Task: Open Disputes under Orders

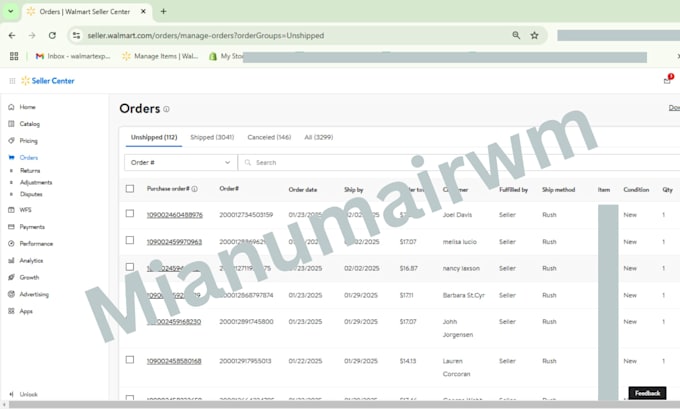Action: click(31, 194)
